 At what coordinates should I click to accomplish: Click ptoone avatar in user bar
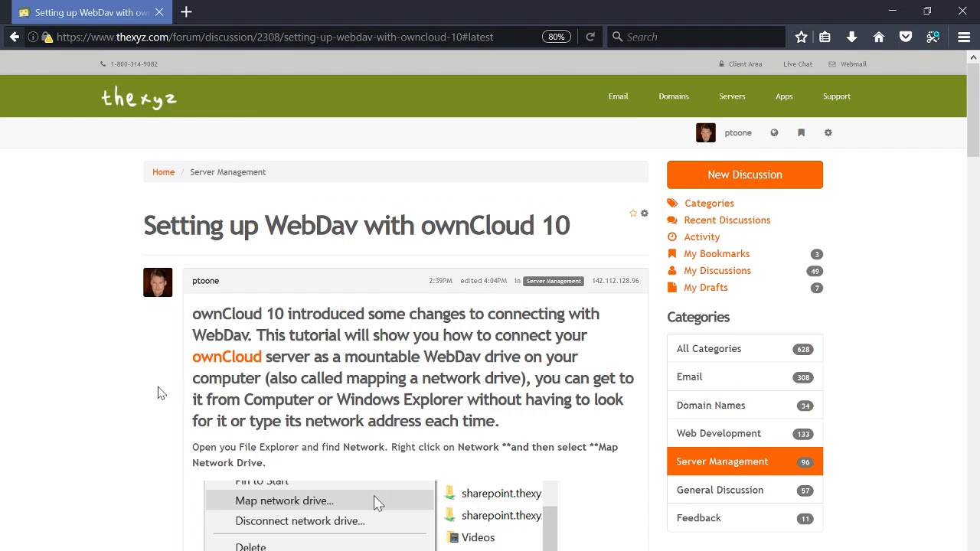pyautogui.click(x=705, y=132)
